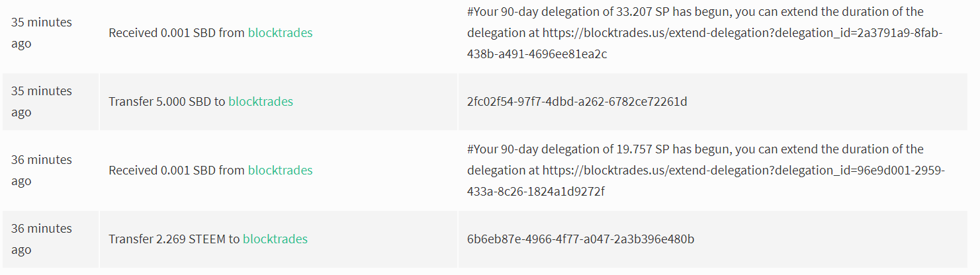Click the timestamp of the 33.207 SP delegation row
980x275 pixels.
point(41,32)
